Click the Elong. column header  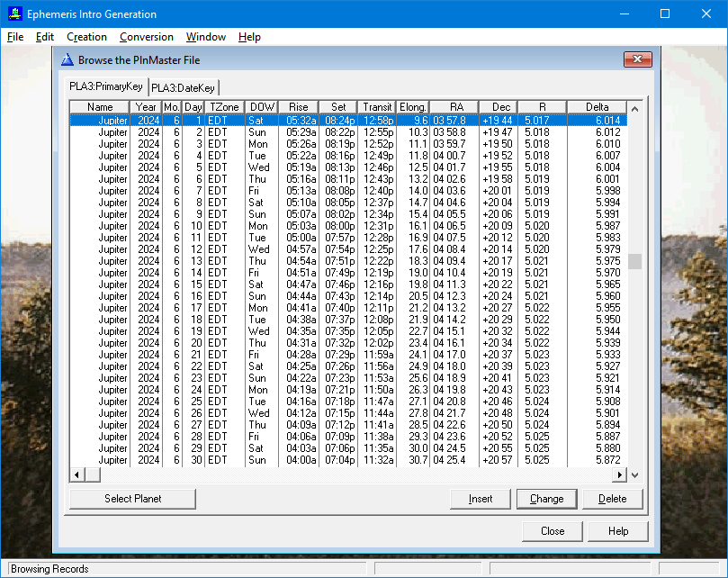(x=413, y=107)
